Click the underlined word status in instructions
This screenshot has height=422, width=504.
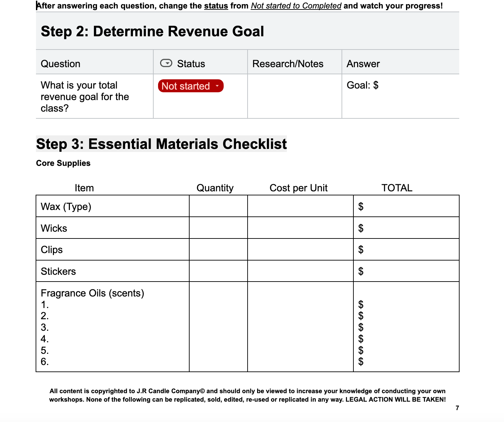click(x=216, y=6)
